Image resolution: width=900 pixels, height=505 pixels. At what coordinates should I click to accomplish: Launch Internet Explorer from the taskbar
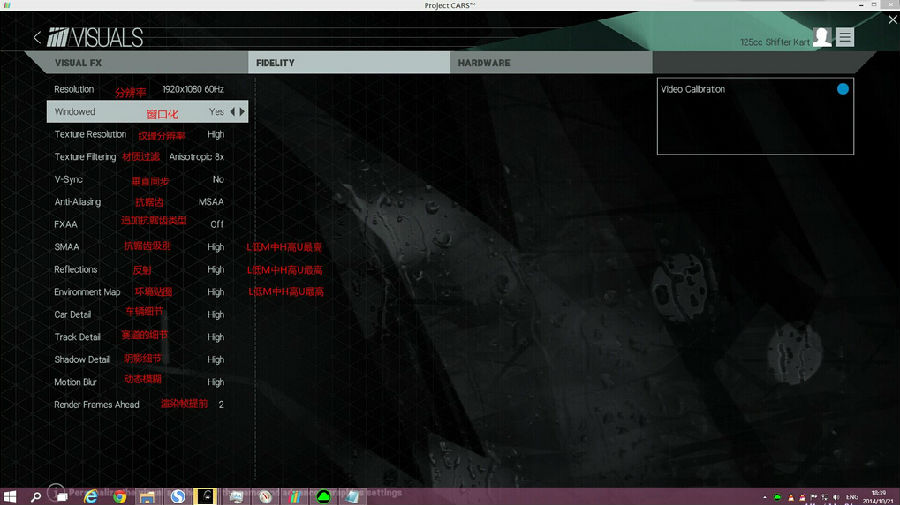pos(90,496)
